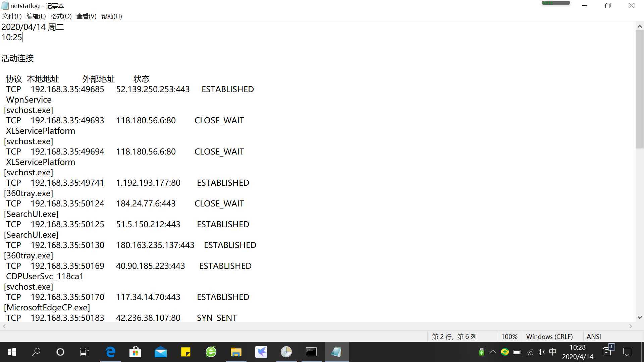The width and height of the screenshot is (644, 362).
Task: Open the 查看(V) menu
Action: click(86, 16)
